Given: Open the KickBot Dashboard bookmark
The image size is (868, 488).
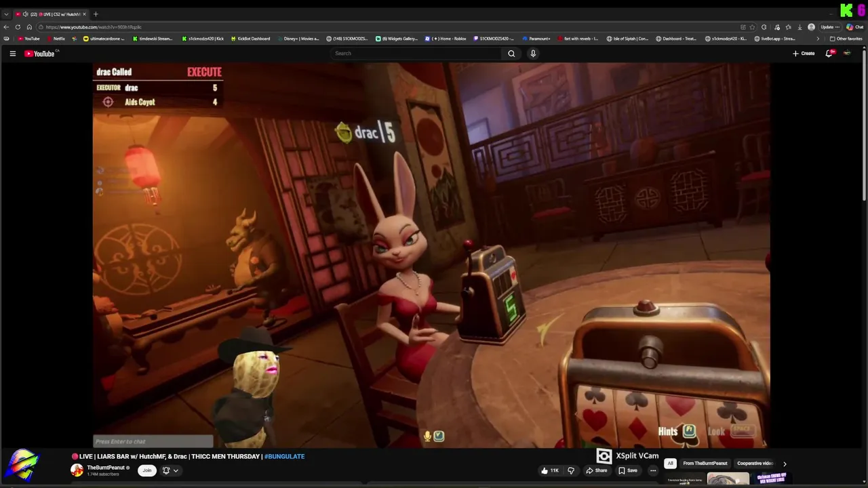Looking at the screenshot, I should click(x=250, y=39).
